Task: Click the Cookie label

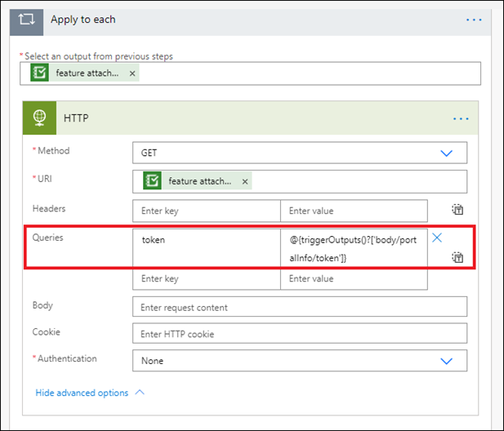Action: click(x=46, y=331)
